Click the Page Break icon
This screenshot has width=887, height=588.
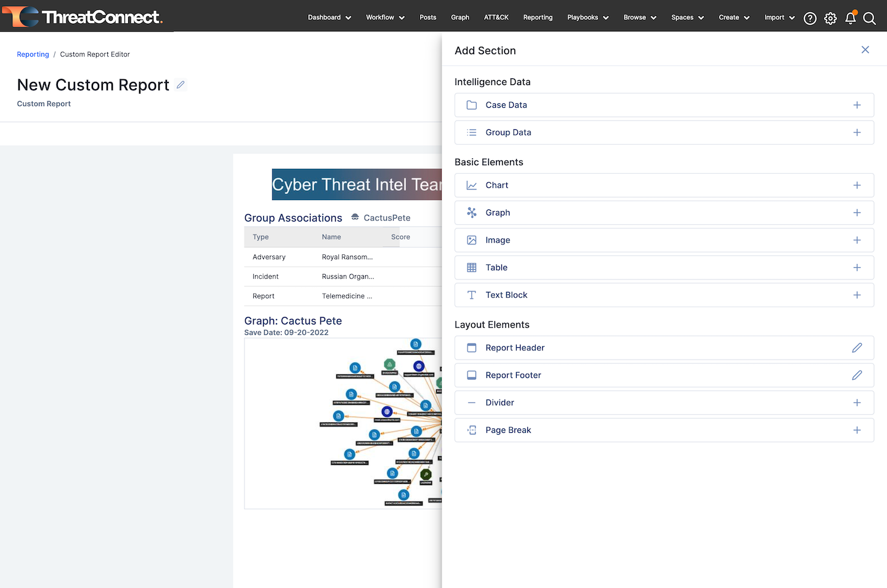coord(472,430)
